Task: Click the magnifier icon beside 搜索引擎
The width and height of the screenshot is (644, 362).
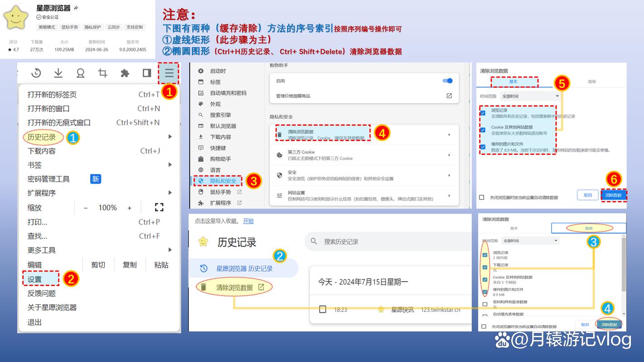Action: click(x=201, y=115)
